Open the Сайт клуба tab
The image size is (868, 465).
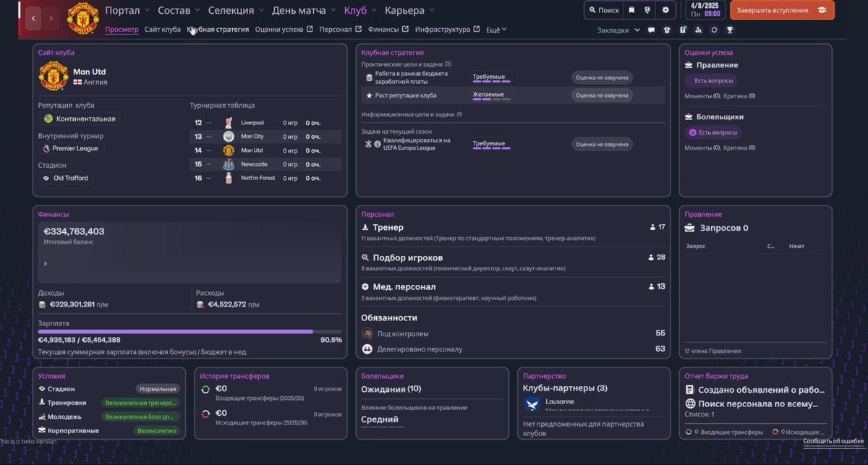tap(163, 30)
